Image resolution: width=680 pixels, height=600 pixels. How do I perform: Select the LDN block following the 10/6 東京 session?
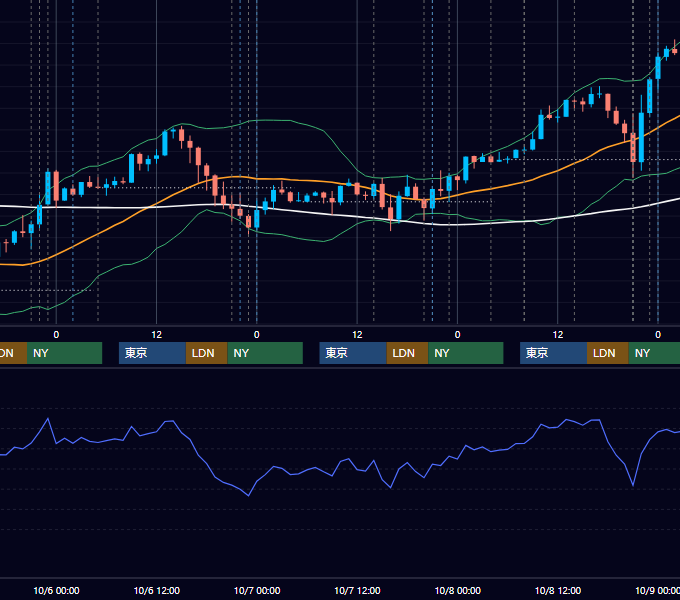point(206,353)
